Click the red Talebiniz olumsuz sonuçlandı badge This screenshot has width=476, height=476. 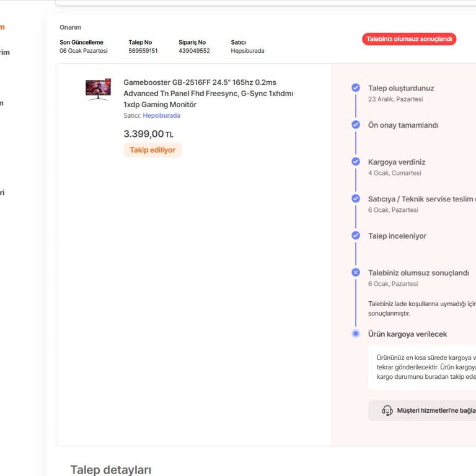pos(409,39)
